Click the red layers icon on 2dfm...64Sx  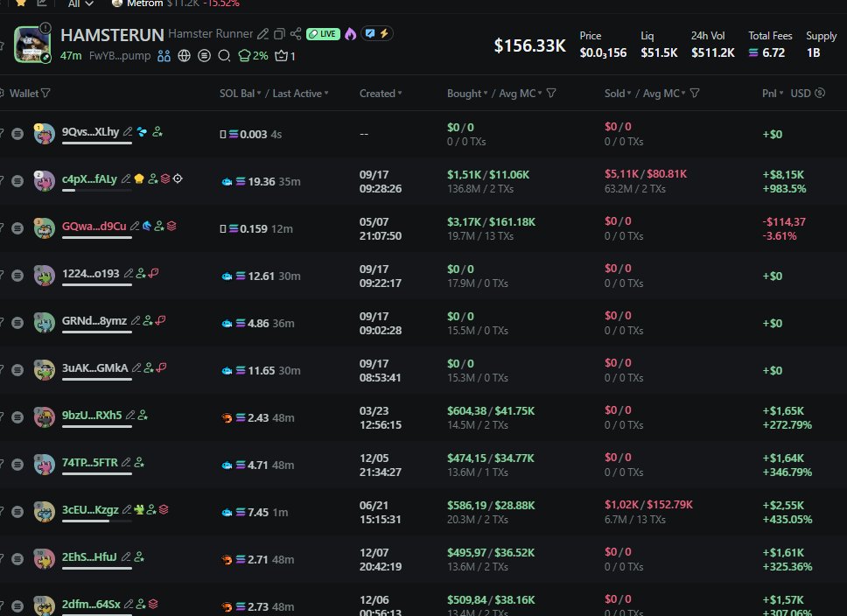point(153,604)
